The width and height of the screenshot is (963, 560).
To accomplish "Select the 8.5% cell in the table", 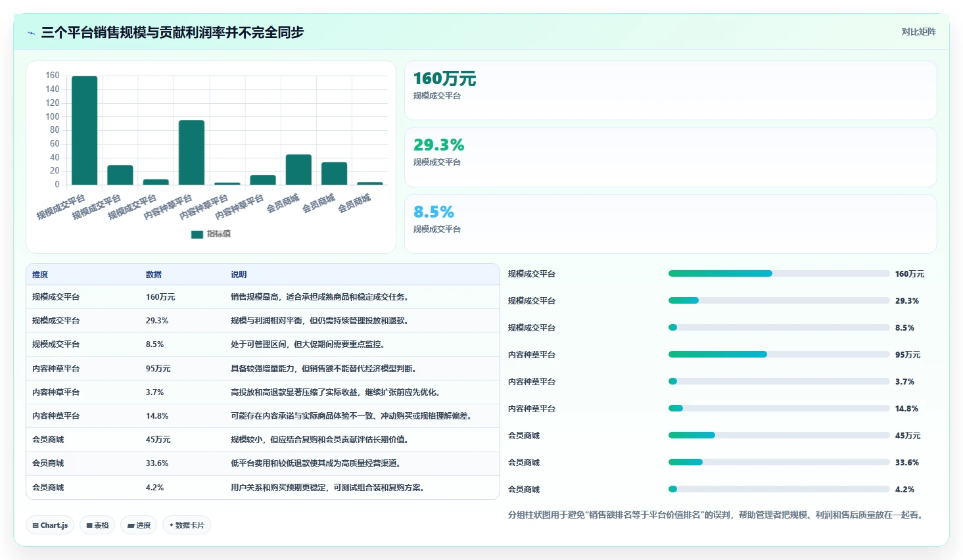I will point(154,344).
